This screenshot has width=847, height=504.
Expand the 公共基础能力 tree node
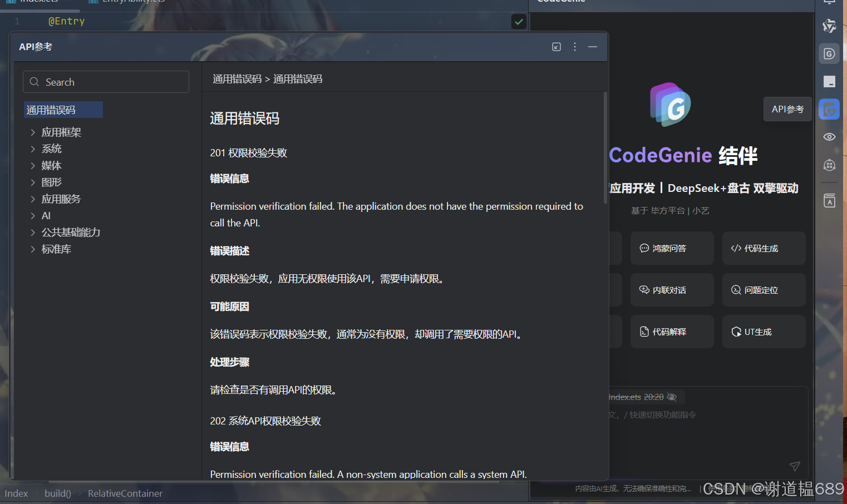click(33, 233)
